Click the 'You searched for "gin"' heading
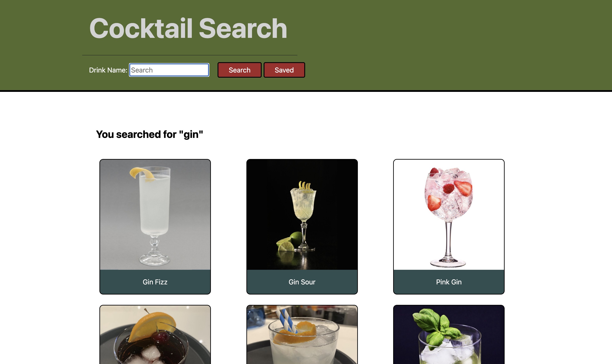The width and height of the screenshot is (612, 364). [149, 134]
